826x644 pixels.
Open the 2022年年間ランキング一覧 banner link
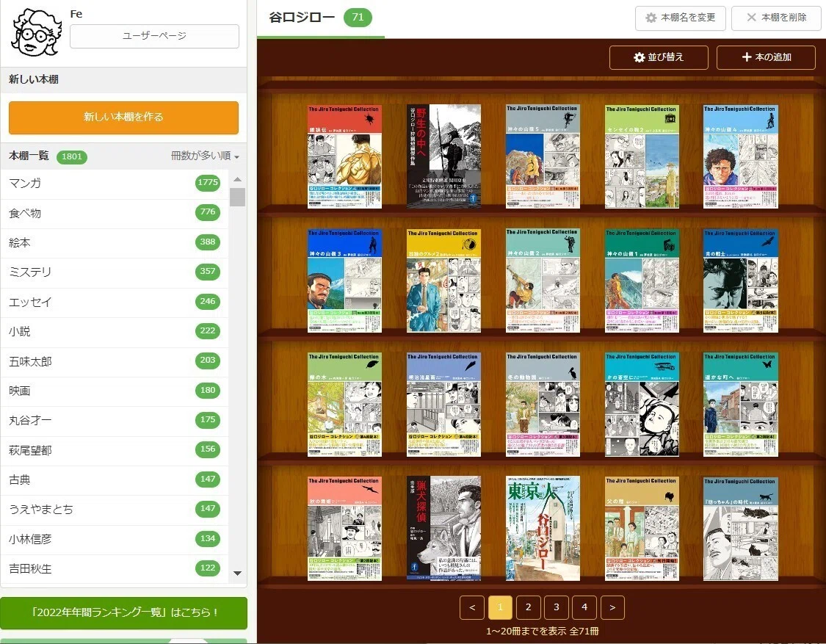coord(124,612)
